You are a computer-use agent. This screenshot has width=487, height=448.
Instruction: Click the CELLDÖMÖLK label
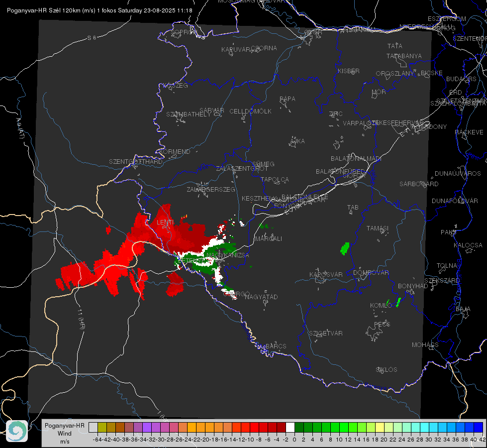[x=250, y=111]
